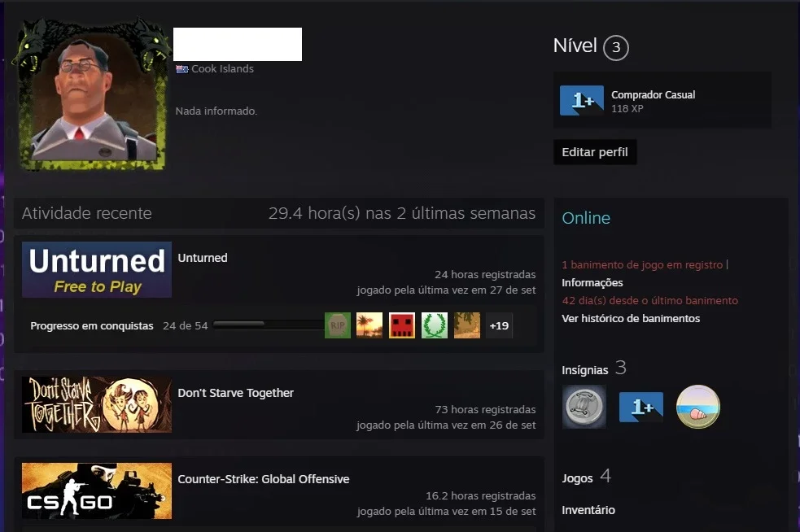Click the sandy landscape achievement icon
Screen dimensions: 800x532
(467, 325)
